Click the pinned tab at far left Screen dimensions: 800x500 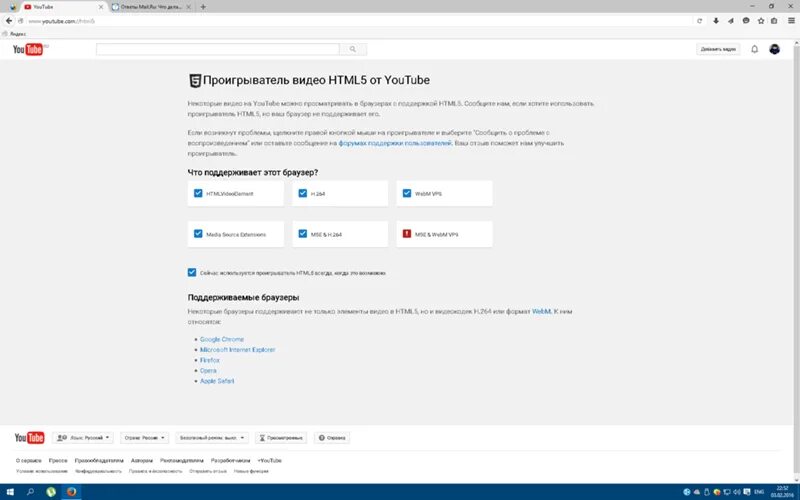(13, 7)
